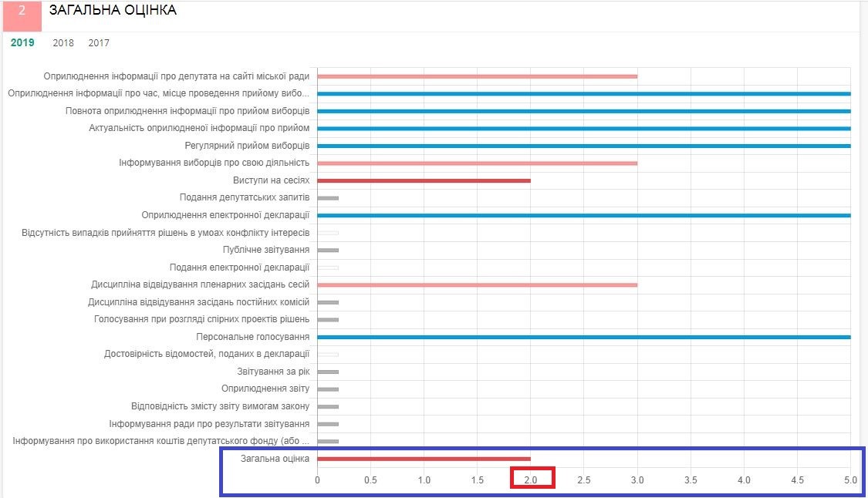Click the 'Подання депутатських запитів' row label
The width and height of the screenshot is (868, 498).
[245, 198]
